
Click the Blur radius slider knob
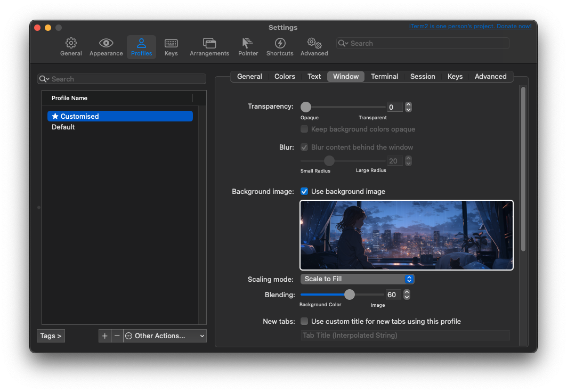(x=329, y=160)
